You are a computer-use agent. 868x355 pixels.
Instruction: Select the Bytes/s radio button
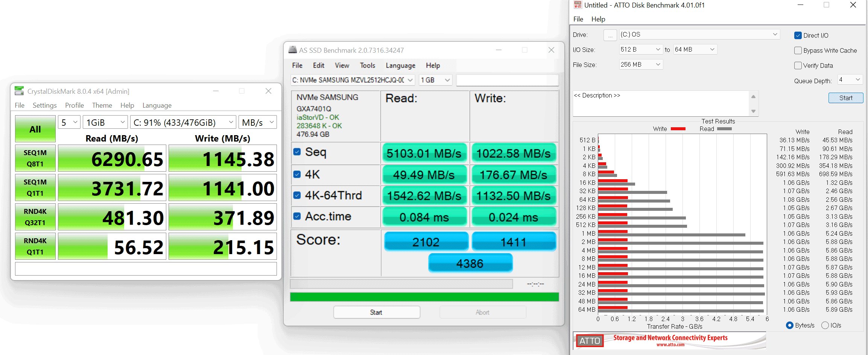click(790, 325)
